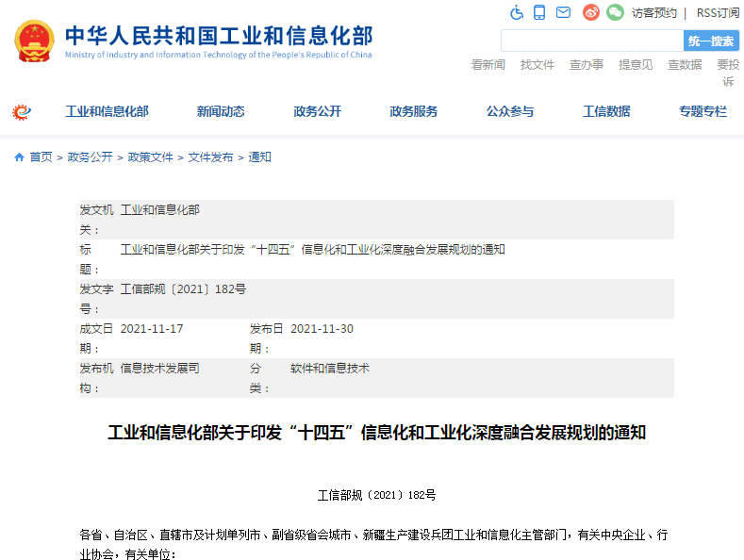
Task: Open the Weibo social icon
Action: coord(591,12)
